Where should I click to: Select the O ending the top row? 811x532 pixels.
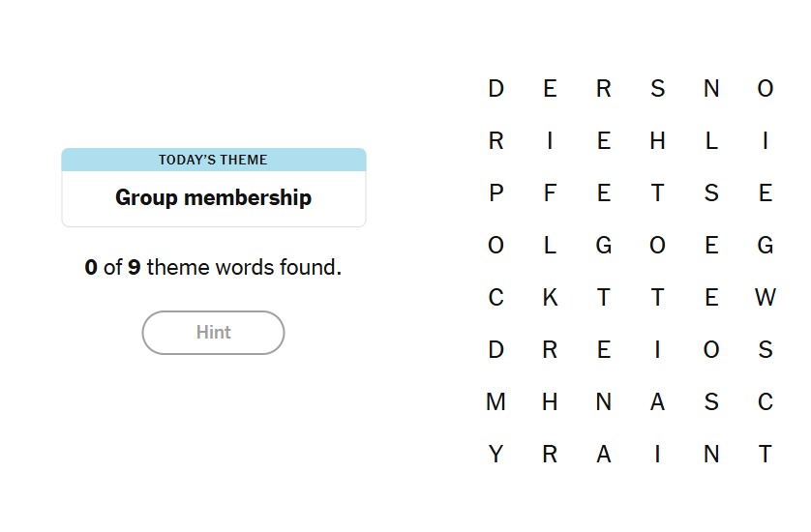pyautogui.click(x=766, y=89)
